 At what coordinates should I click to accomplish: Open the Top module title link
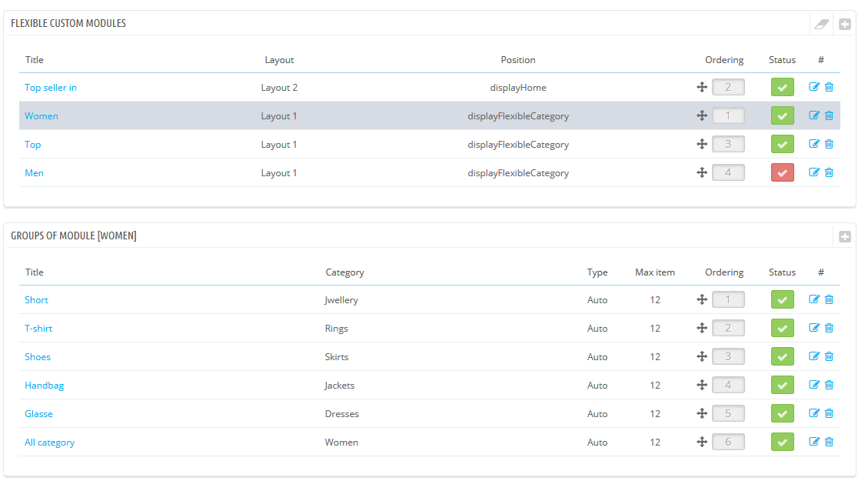pyautogui.click(x=33, y=145)
